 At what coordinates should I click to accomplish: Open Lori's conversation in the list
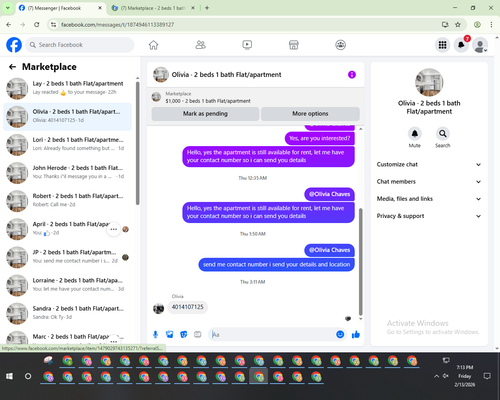(x=67, y=144)
